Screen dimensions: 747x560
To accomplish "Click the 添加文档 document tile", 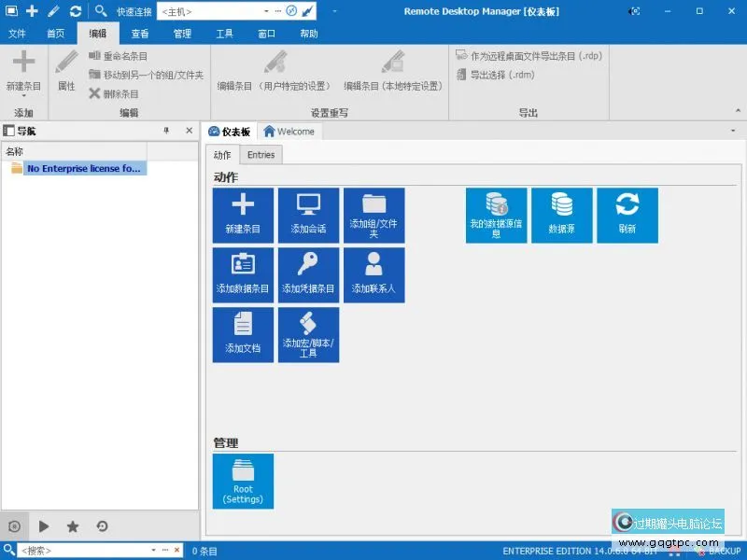I will 243,334.
